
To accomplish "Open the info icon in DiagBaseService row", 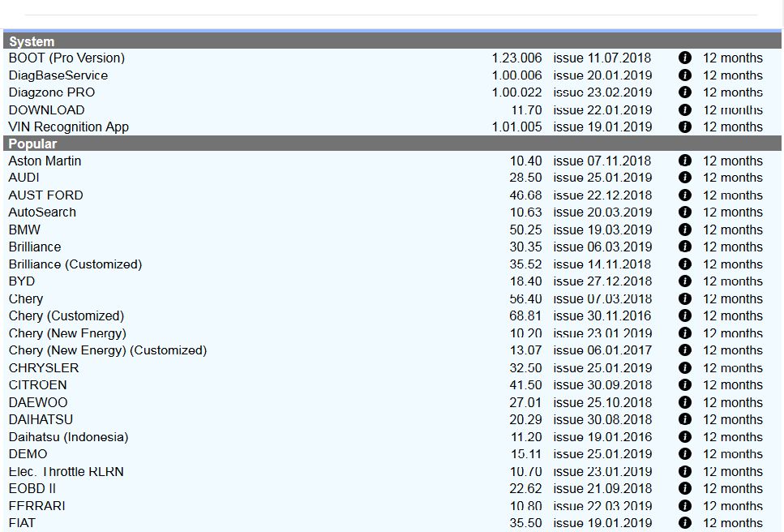I will click(685, 75).
